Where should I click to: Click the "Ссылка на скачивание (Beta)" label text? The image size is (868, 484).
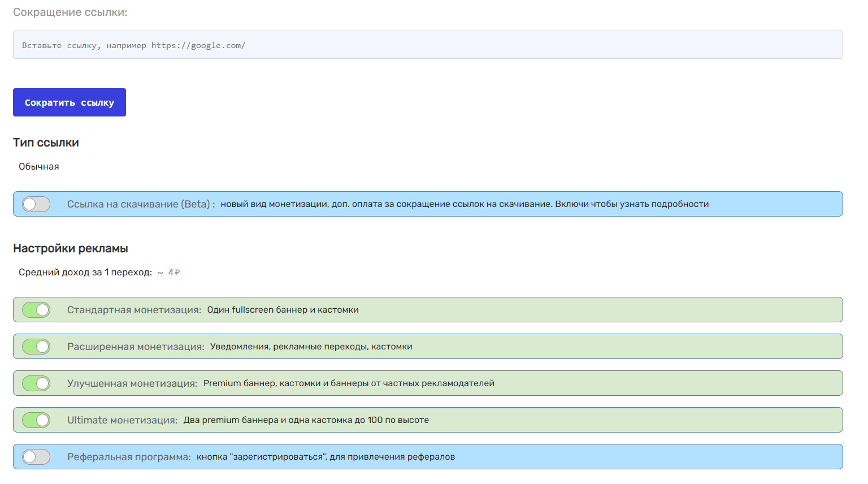pos(139,204)
